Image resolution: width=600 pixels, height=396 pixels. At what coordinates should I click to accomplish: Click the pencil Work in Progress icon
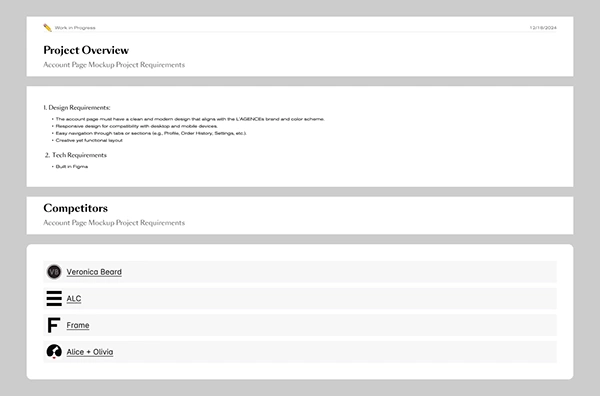(47, 28)
